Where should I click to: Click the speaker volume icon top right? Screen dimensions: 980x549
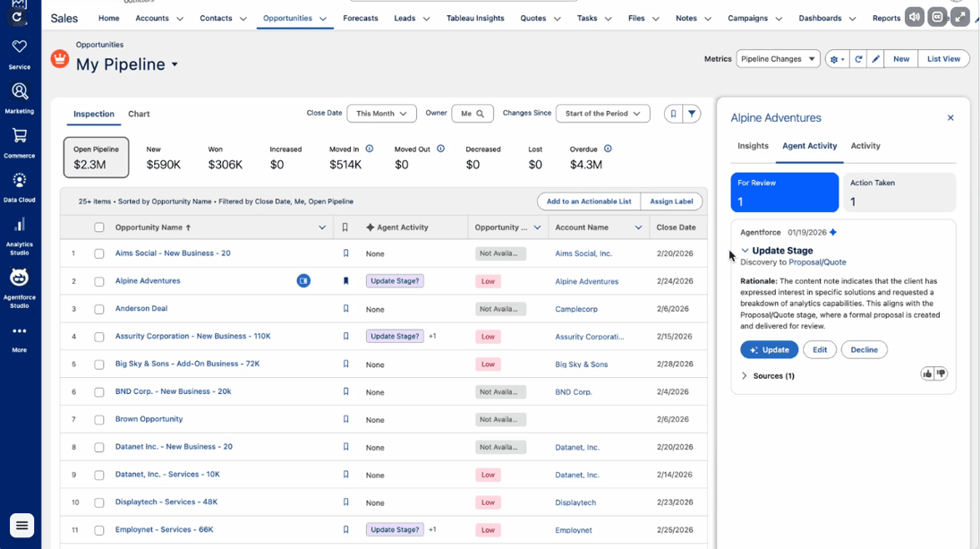[915, 18]
